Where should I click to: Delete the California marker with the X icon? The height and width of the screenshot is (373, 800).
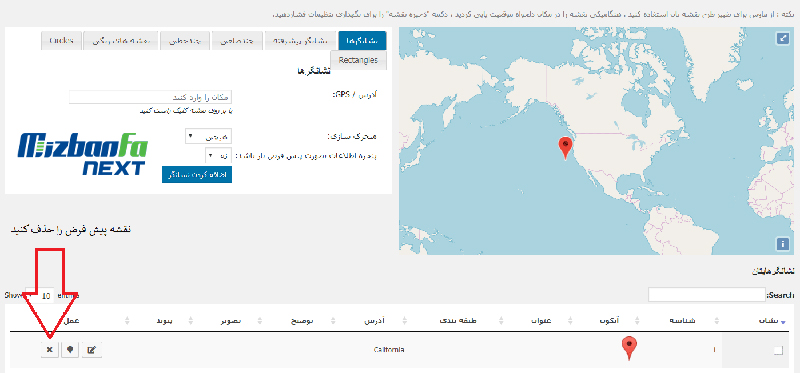(x=49, y=350)
